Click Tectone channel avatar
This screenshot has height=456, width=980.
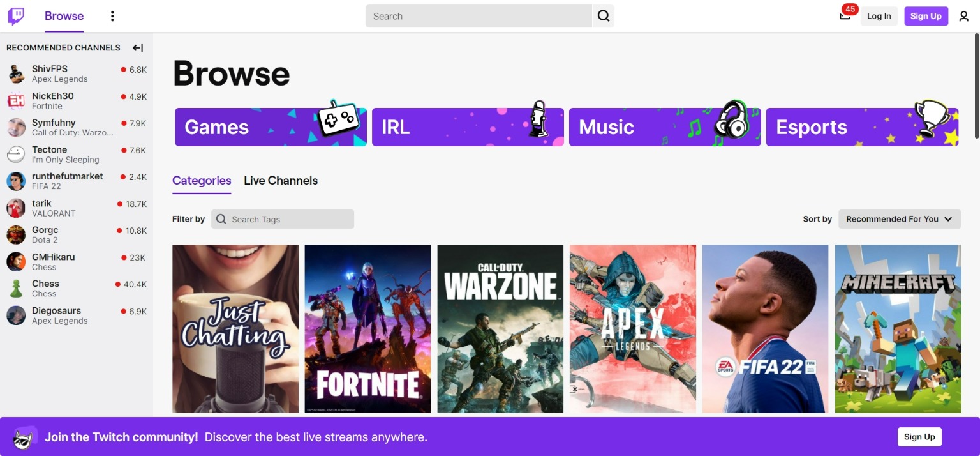tap(16, 155)
